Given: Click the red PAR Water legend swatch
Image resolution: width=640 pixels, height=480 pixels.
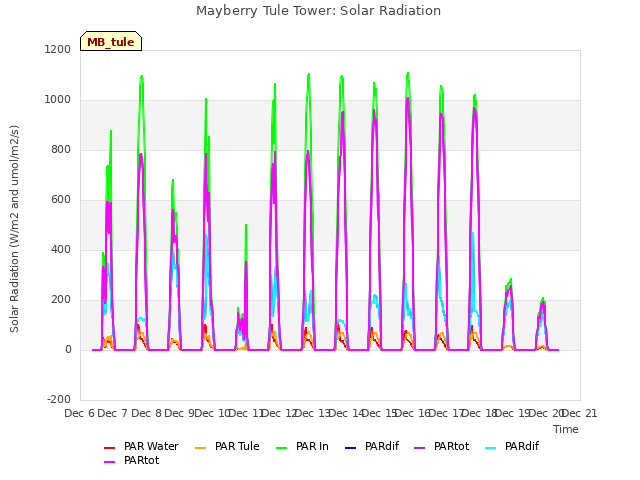Looking at the screenshot, I should (109, 448).
